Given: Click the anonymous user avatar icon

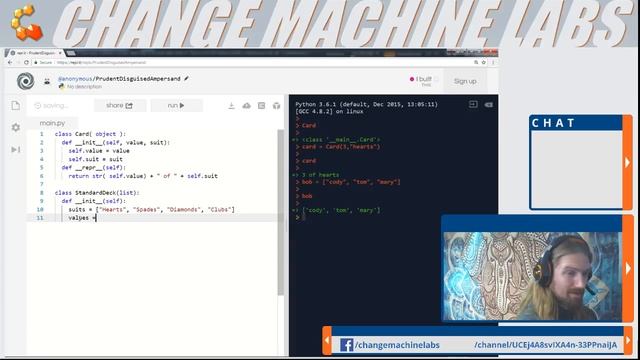Looking at the screenshot, I should [x=47, y=81].
